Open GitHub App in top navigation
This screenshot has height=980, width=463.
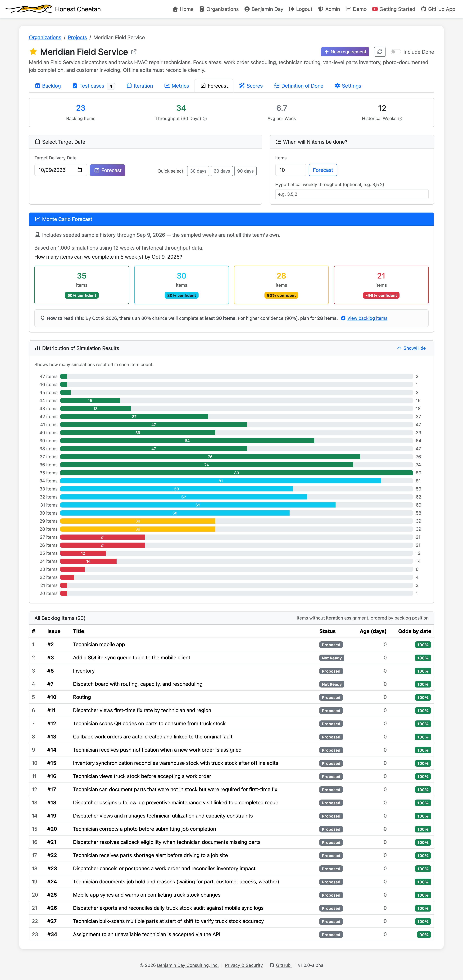438,9
